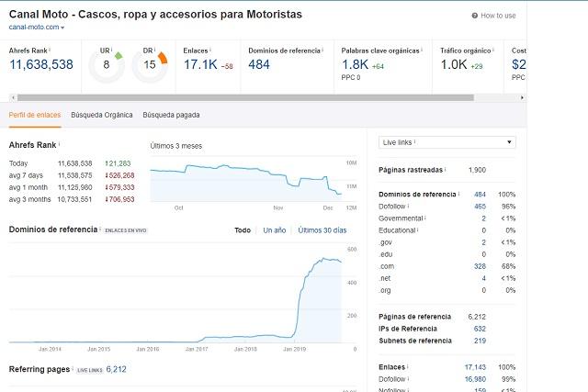The width and height of the screenshot is (588, 392).
Task: Switch to Perfil de enlaces tab
Action: coord(35,115)
